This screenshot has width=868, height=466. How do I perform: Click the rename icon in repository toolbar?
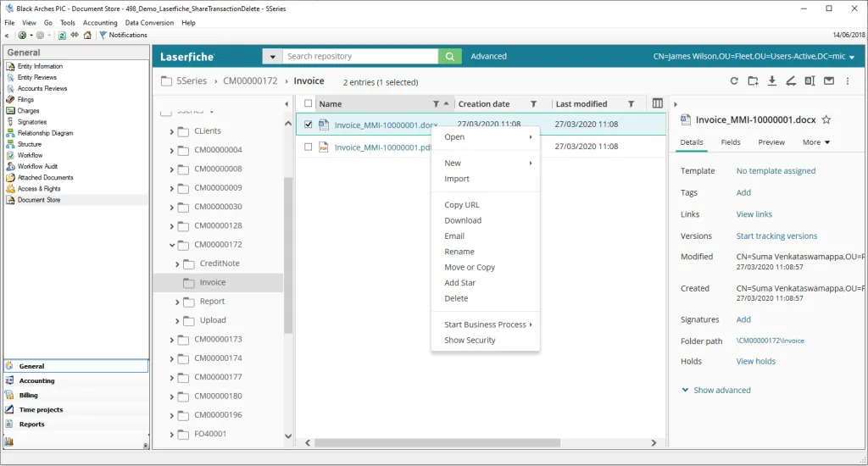[x=810, y=80]
